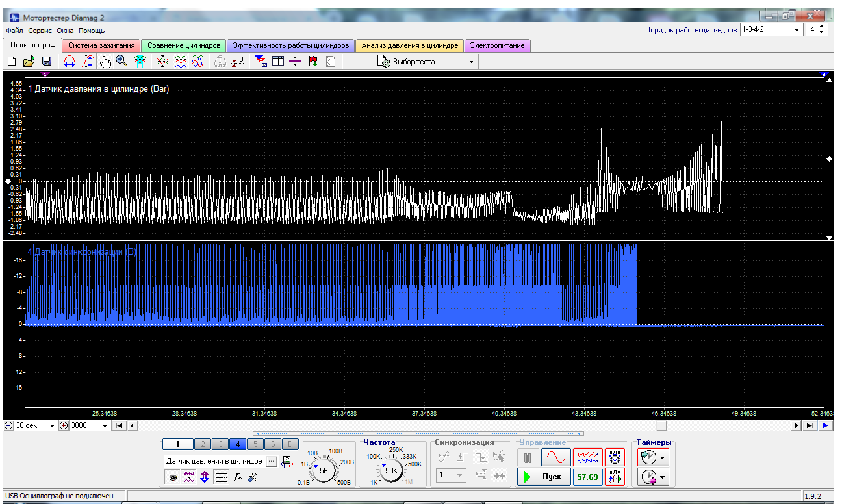
Task: Switch to the Электропитание tab
Action: (498, 45)
